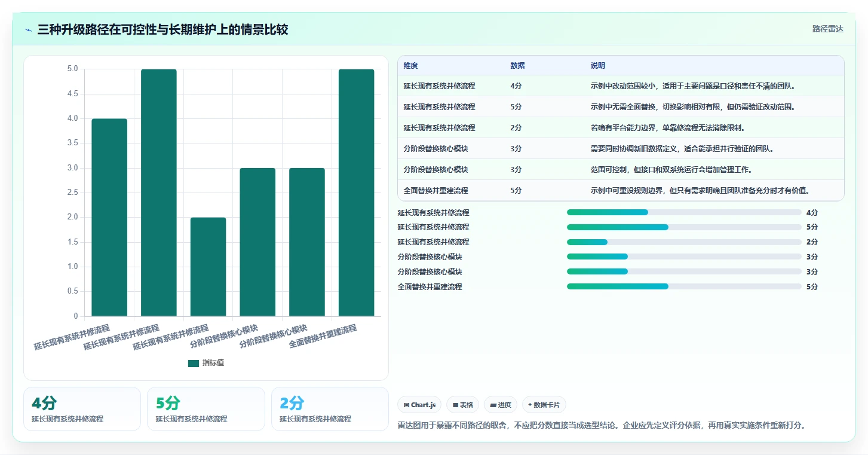Click the progress bar for 全面替换并重建流程

click(x=684, y=286)
